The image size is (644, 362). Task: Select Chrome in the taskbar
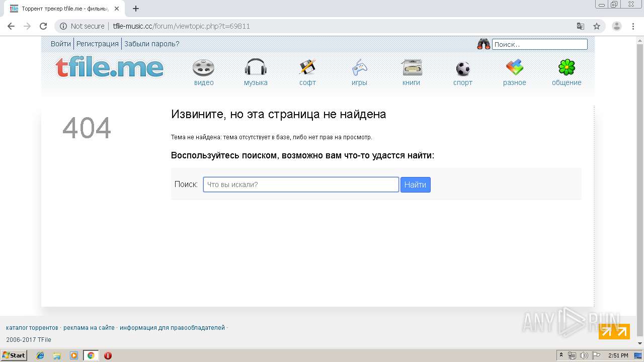click(x=91, y=355)
